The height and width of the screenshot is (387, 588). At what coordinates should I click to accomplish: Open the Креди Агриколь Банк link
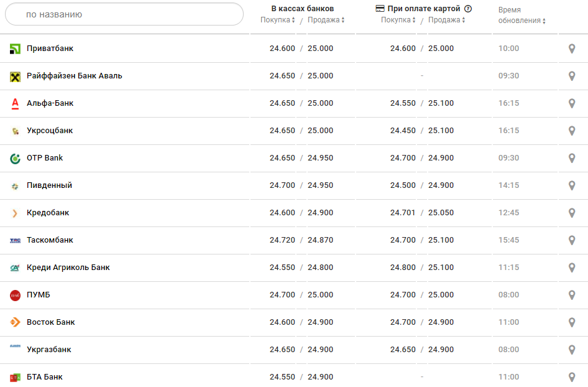click(x=68, y=268)
